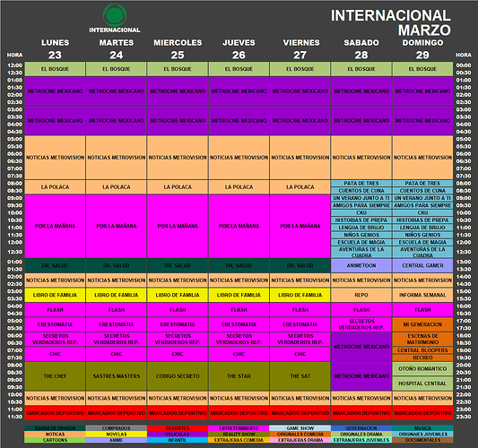The width and height of the screenshot is (478, 448).
Task: Click the CARTOONS legend swatch
Action: click(55, 440)
